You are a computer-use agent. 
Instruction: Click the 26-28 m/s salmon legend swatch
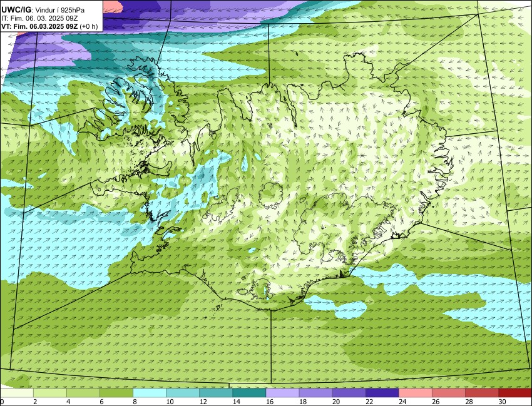click(449, 393)
